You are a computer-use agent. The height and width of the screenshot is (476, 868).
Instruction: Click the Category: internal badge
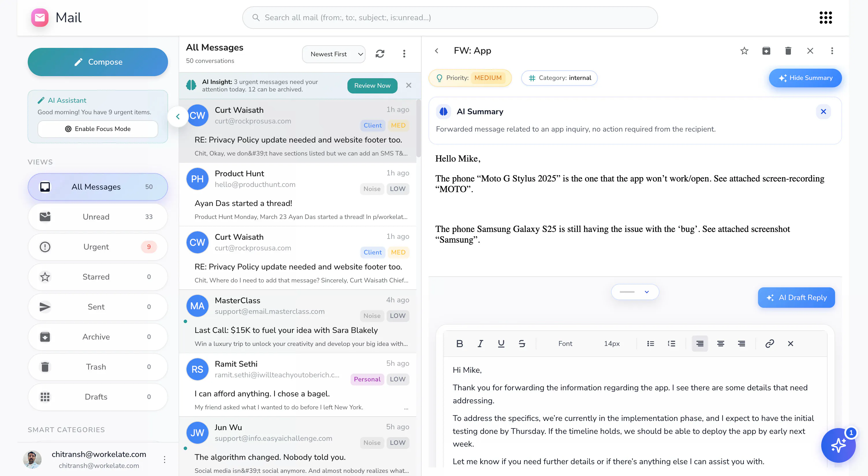point(559,78)
